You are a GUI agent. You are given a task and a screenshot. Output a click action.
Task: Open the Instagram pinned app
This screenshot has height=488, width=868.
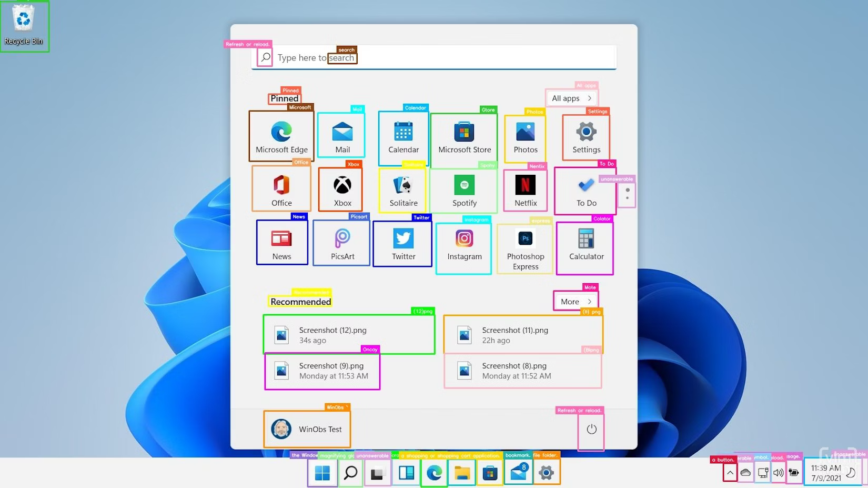coord(464,245)
